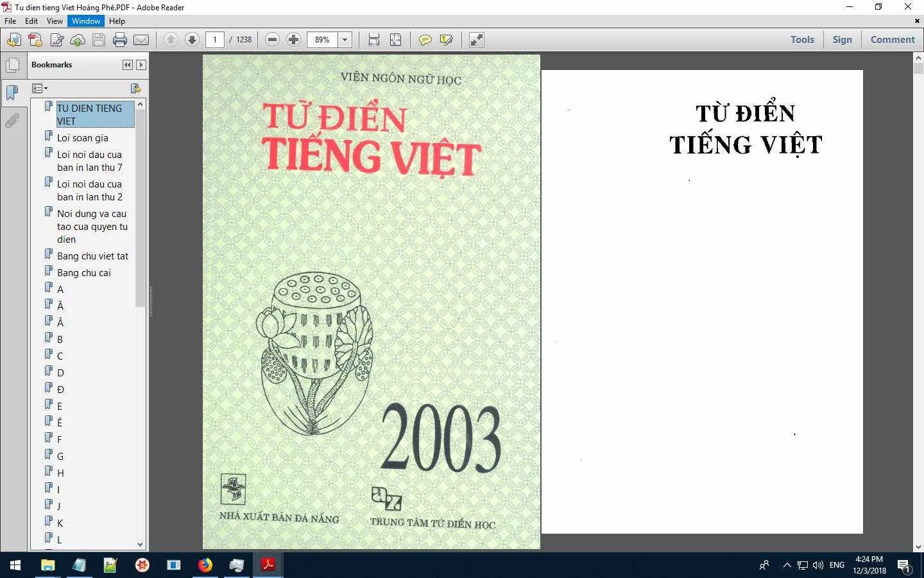Print the document using the printer icon
924x578 pixels.
(120, 40)
